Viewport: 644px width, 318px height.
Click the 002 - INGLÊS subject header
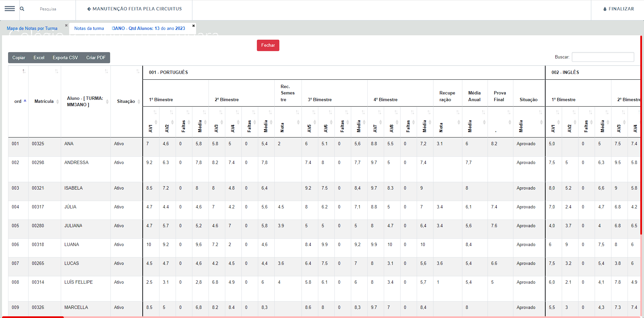(x=565, y=72)
